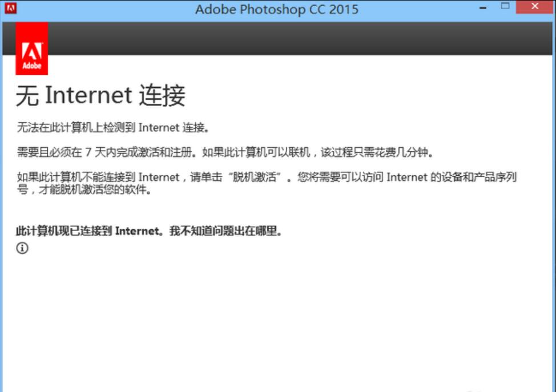556x392 pixels.
Task: Click the title text "Adobe Photoshop CC 2015"
Action: 277,9
